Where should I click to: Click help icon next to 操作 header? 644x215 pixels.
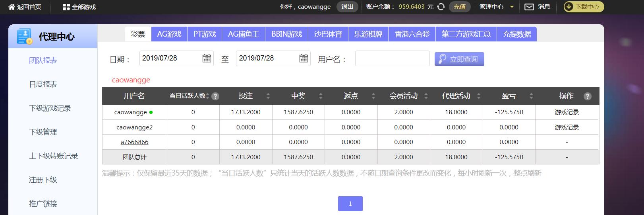click(588, 96)
